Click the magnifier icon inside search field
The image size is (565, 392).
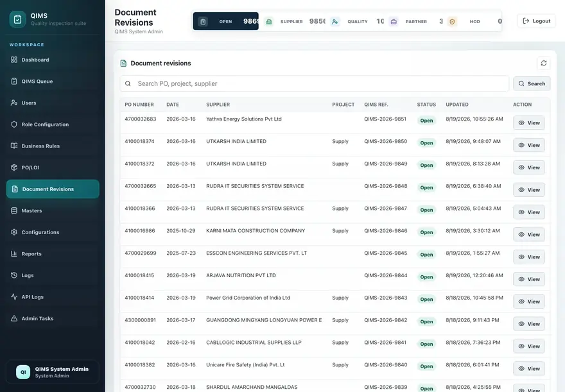point(128,84)
